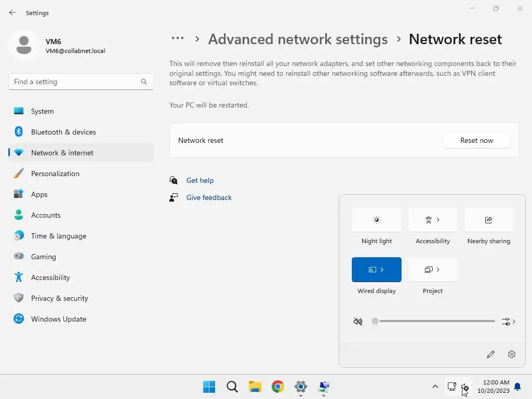Focus the Find a setting search box
Viewport: 532px width, 399px height.
pos(81,82)
